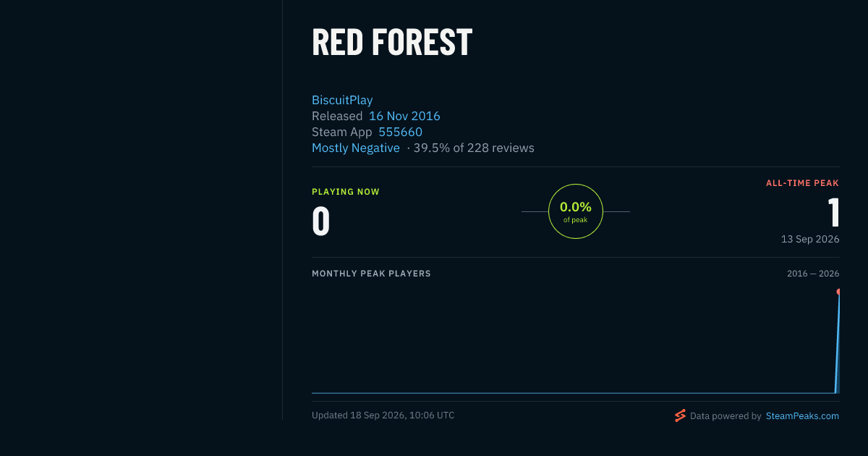The height and width of the screenshot is (456, 868).
Task: Click the 0.0% of peak circle
Action: pyautogui.click(x=575, y=211)
